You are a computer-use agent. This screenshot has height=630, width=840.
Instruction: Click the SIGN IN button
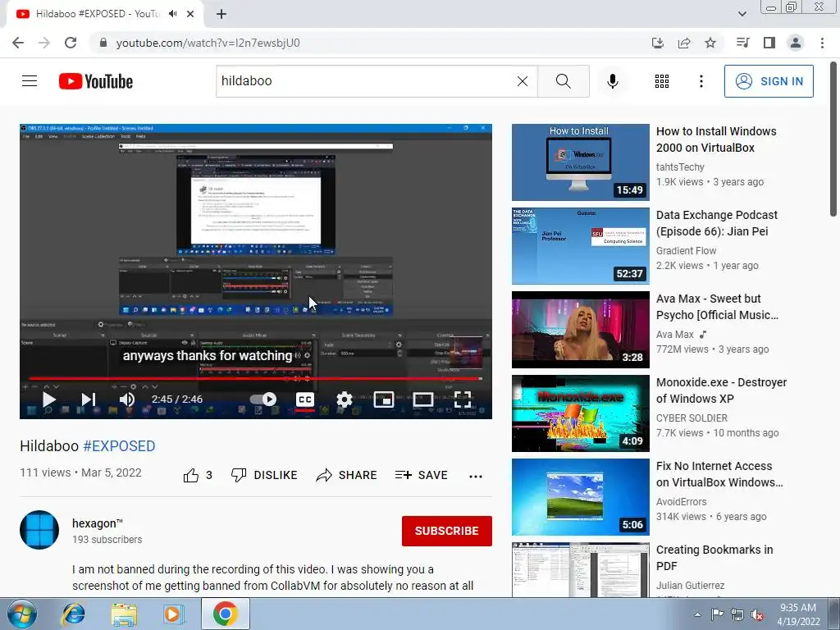pyautogui.click(x=769, y=81)
